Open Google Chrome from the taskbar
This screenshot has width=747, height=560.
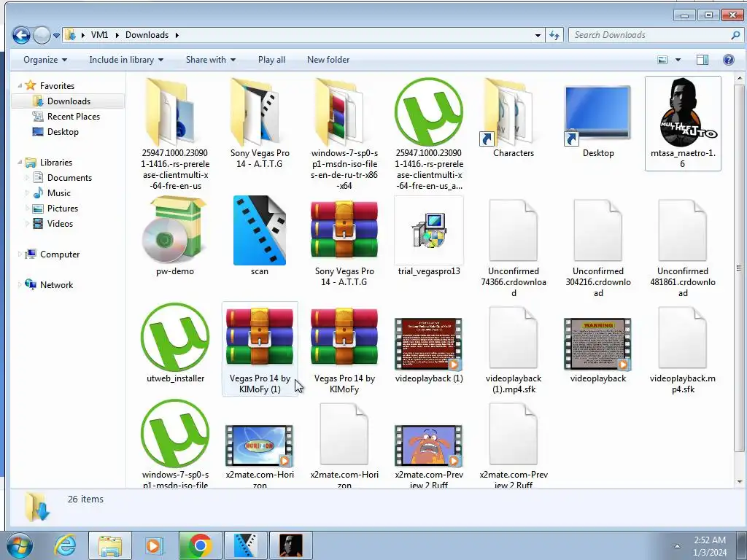[200, 545]
